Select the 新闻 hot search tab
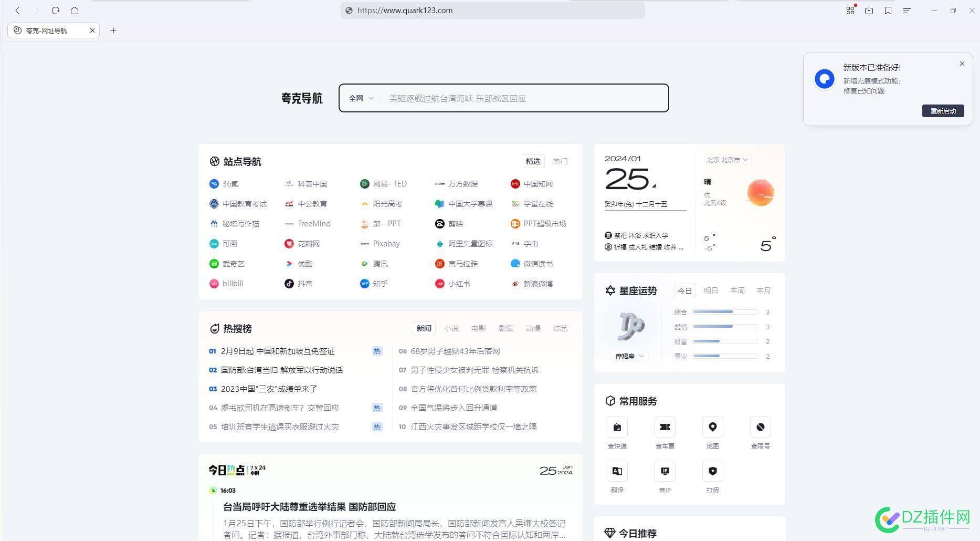This screenshot has height=541, width=980. 424,328
